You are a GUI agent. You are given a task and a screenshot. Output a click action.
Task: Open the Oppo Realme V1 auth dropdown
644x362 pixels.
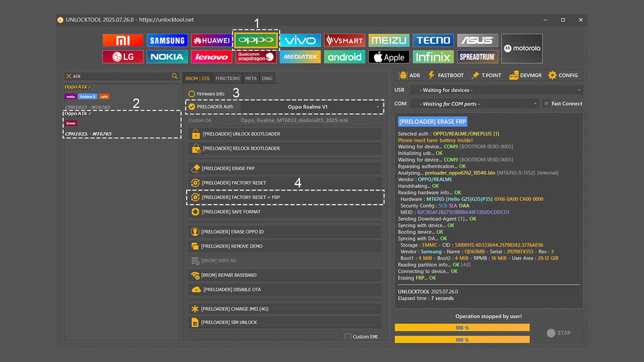(311, 107)
